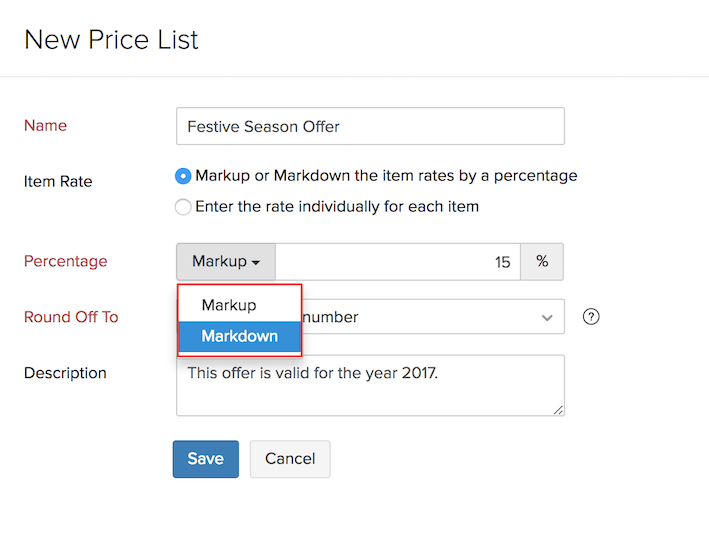The image size is (709, 533).
Task: Click the help question mark icon
Action: [591, 317]
